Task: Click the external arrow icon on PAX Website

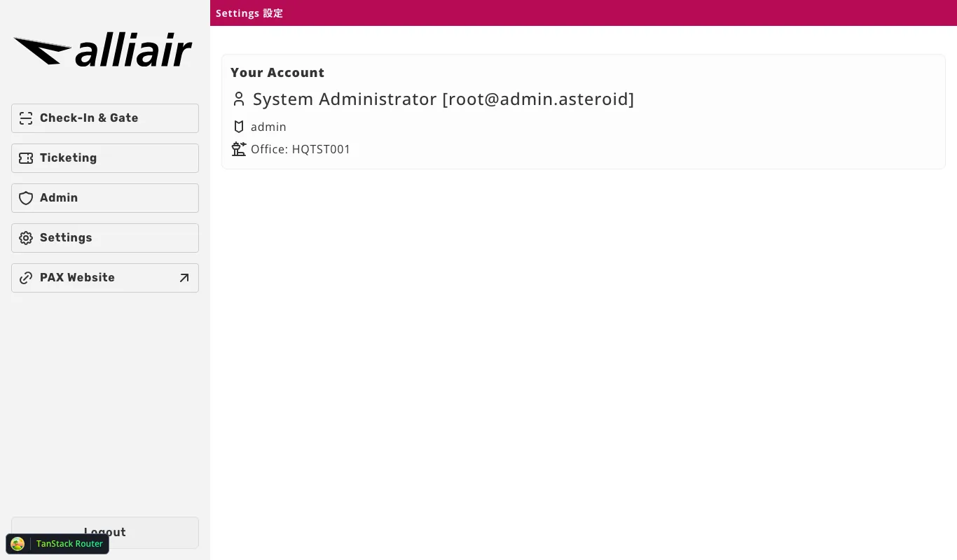Action: tap(184, 278)
